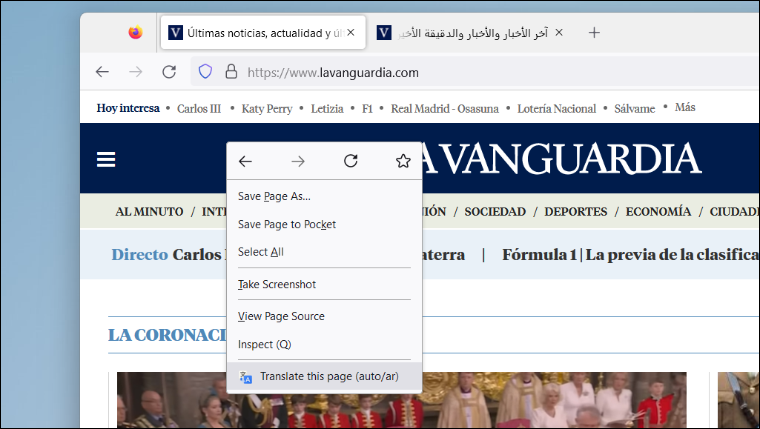Viewport: 760px width, 429px height.
Task: Open La Vanguardia hamburger menu
Action: coord(106,159)
